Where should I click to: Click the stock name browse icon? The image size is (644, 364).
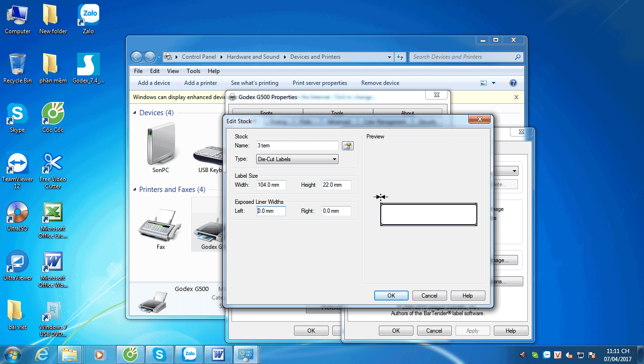pyautogui.click(x=348, y=146)
